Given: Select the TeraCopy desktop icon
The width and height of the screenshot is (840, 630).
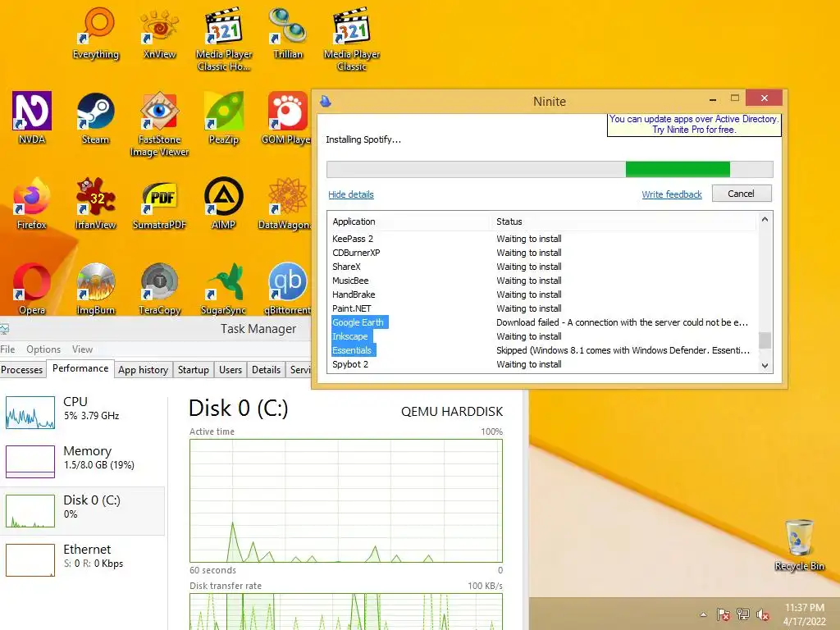Looking at the screenshot, I should click(159, 288).
